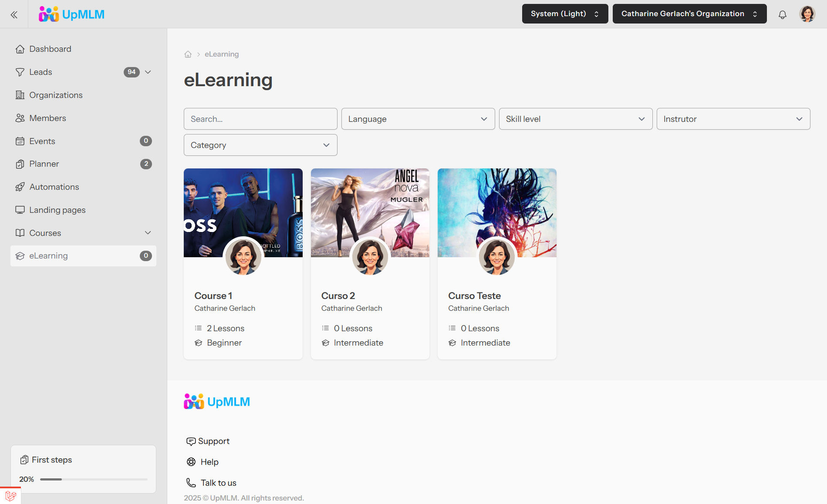Open the Category filter dropdown
Screen dimensions: 827x504
tap(260, 145)
